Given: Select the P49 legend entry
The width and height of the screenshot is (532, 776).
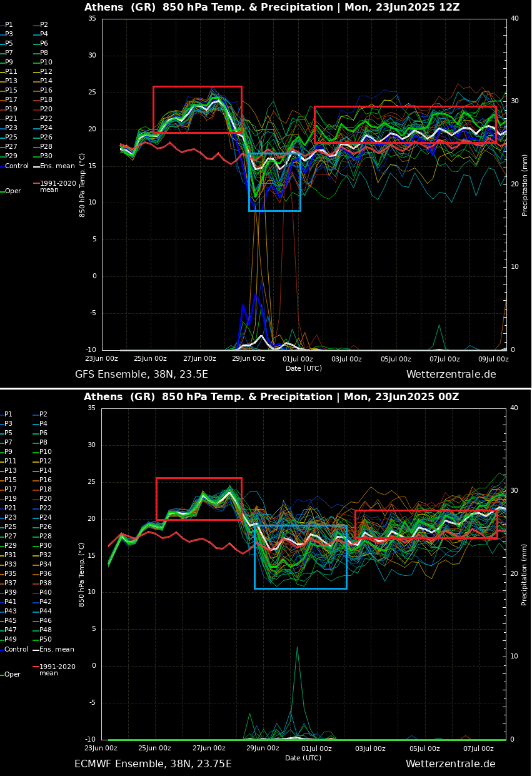Looking at the screenshot, I should pyautogui.click(x=11, y=640).
